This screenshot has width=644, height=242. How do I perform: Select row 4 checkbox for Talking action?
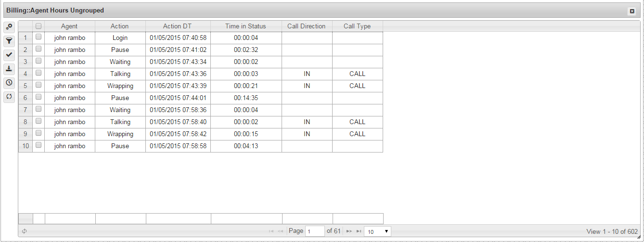pos(39,73)
